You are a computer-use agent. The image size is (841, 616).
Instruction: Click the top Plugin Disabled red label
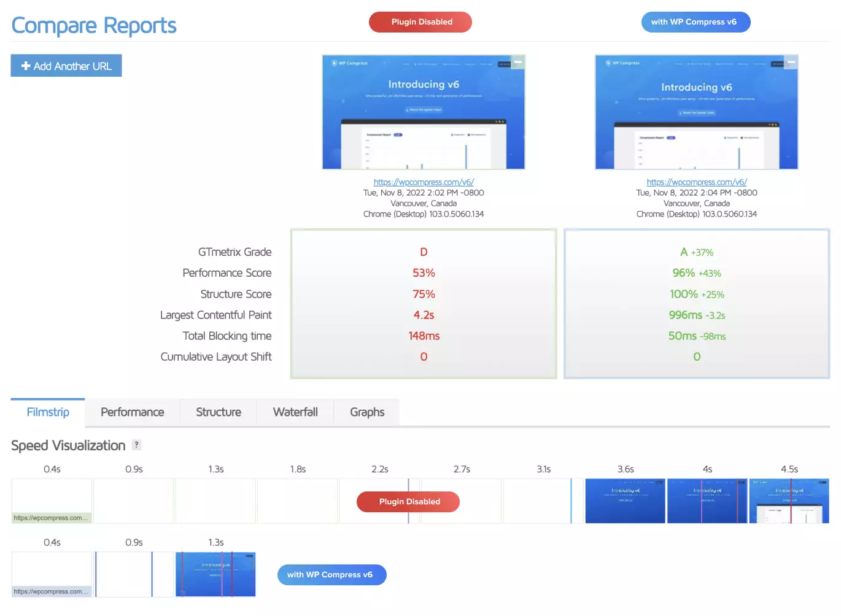420,22
